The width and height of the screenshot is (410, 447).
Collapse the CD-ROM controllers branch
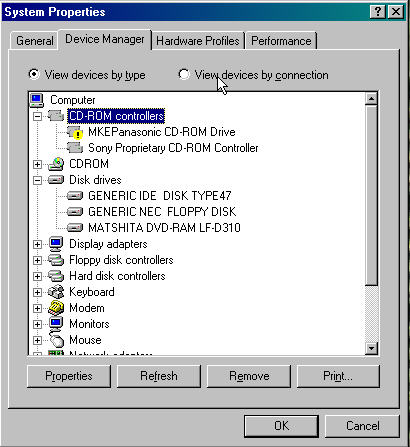(37, 116)
